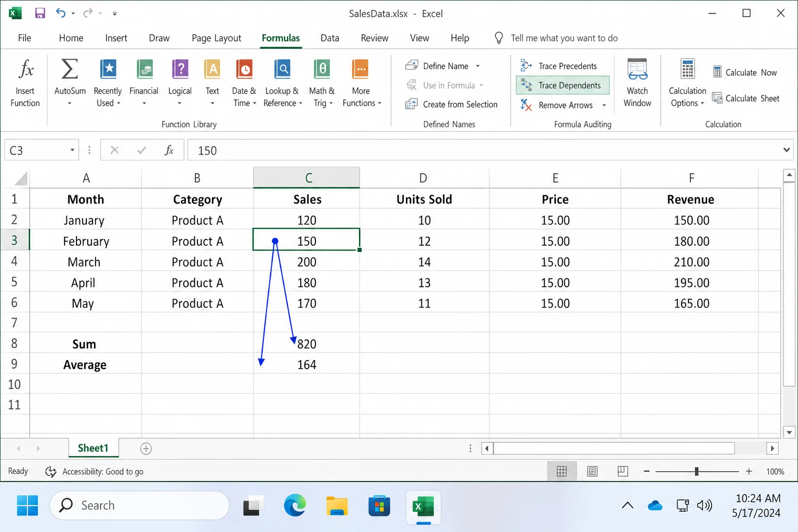The width and height of the screenshot is (798, 532).
Task: Click the new sheet plus icon
Action: [146, 448]
